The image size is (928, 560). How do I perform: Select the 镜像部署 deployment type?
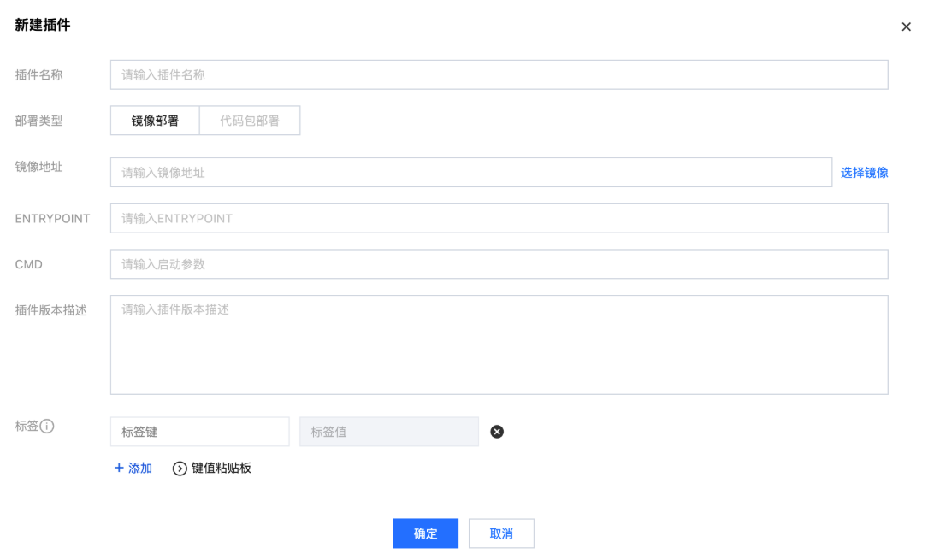[155, 121]
